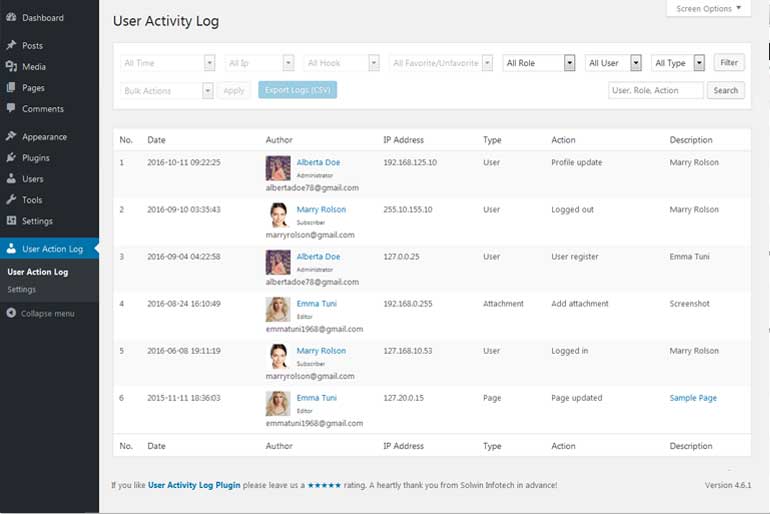
Task: Click Emma Tuni avatar in row 4
Action: pyautogui.click(x=278, y=310)
